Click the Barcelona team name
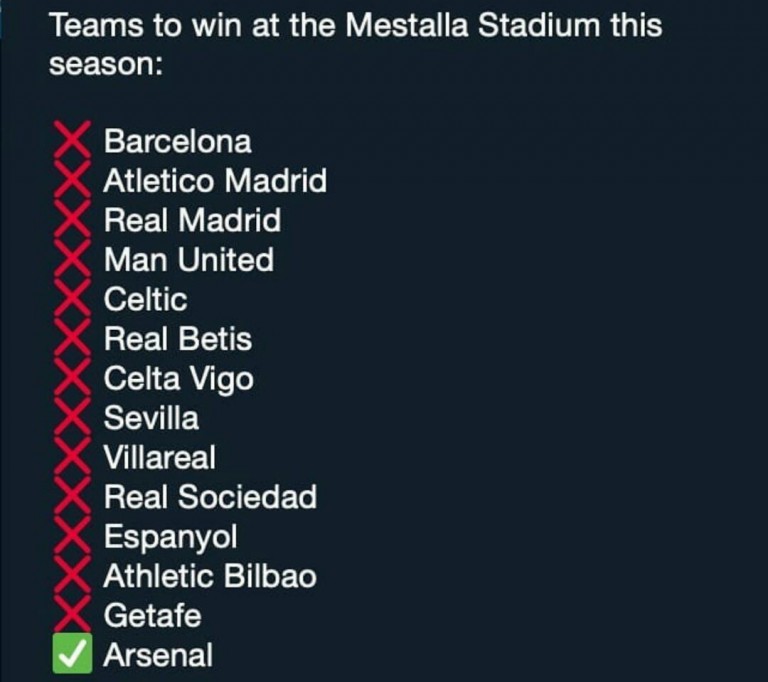The width and height of the screenshot is (768, 682). (178, 142)
